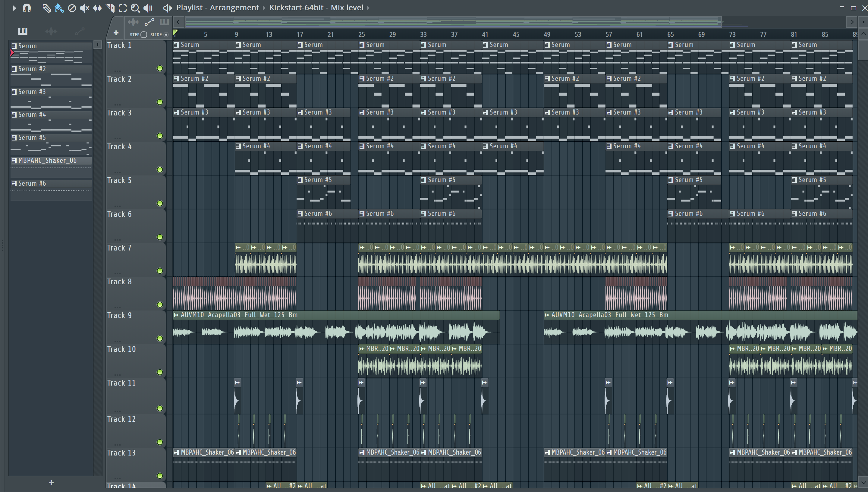868x492 pixels.
Task: Show audio clips tab in the picker panel
Action: [51, 31]
